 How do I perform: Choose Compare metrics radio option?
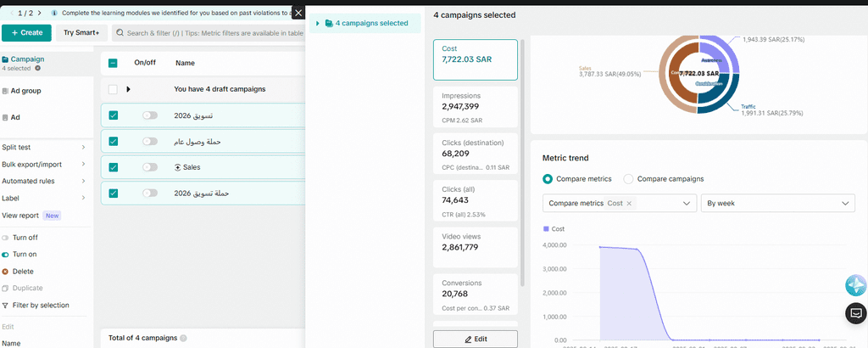(548, 179)
